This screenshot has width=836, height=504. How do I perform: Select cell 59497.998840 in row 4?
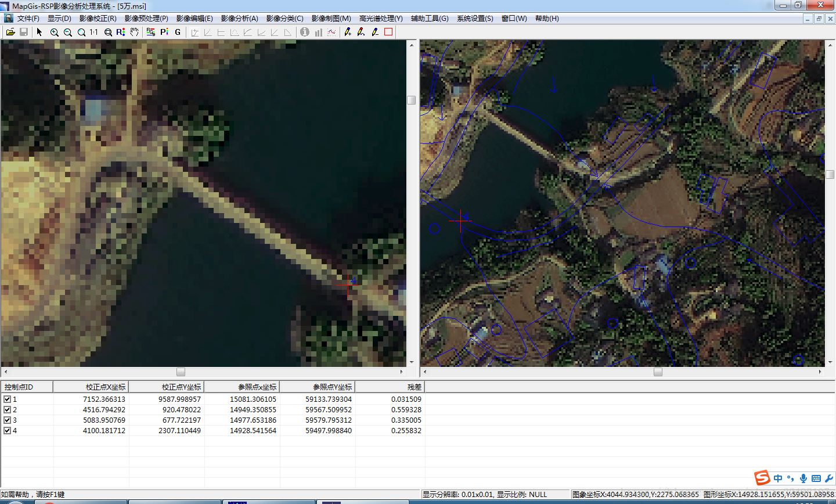pos(329,430)
